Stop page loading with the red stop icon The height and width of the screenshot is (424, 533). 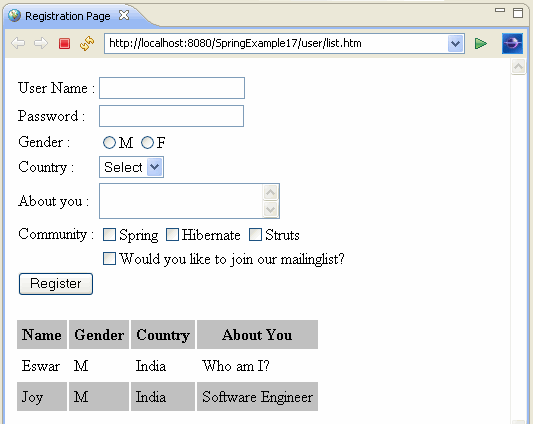point(64,44)
